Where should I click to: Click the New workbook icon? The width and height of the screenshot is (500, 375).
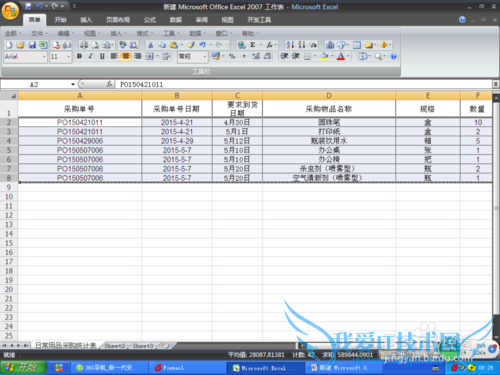tap(9, 45)
